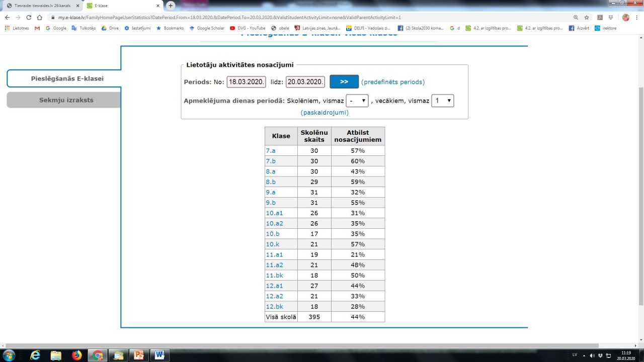Launch Word from the taskbar
Screen dimensions: 644x362
[159, 355]
